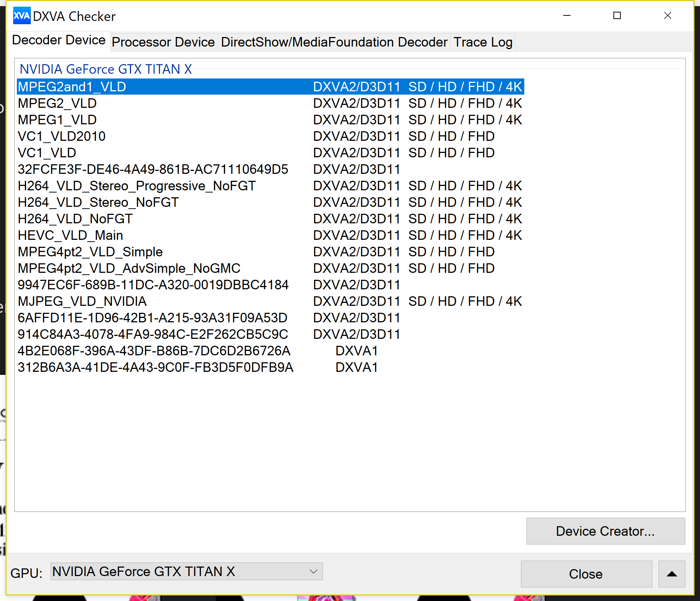This screenshot has width=700, height=601.
Task: Maximize the DXVA Checker window
Action: (617, 16)
